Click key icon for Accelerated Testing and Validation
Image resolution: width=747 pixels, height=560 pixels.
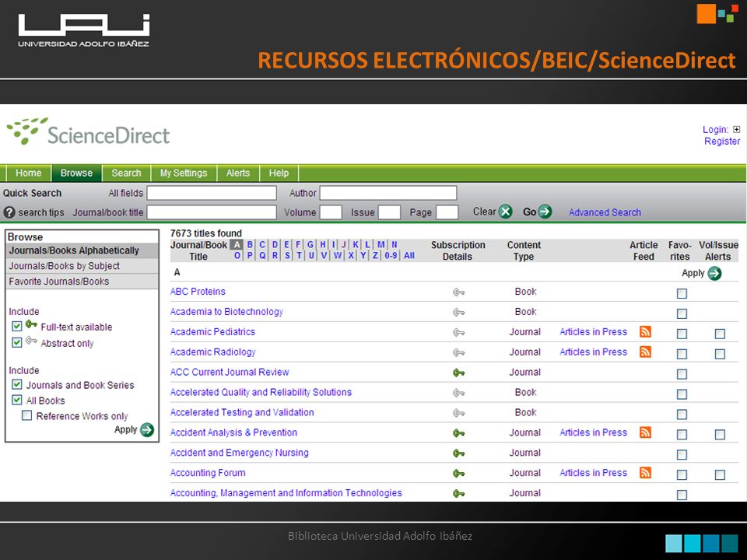point(459,413)
